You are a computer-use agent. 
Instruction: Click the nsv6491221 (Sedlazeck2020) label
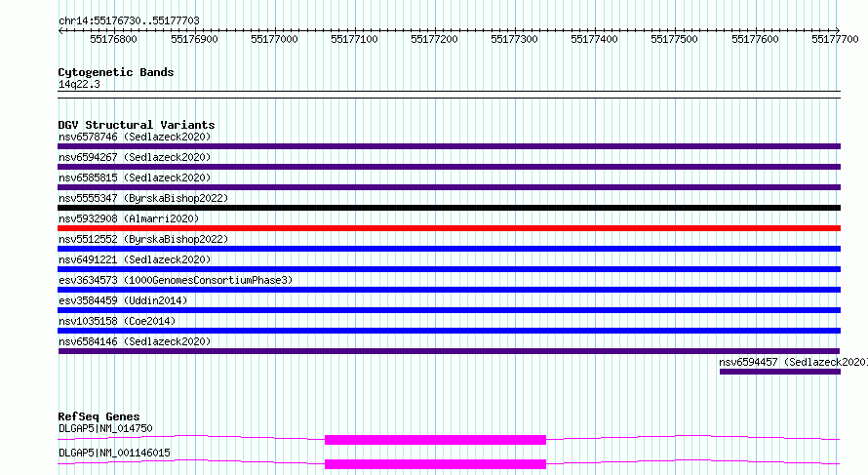tap(135, 259)
